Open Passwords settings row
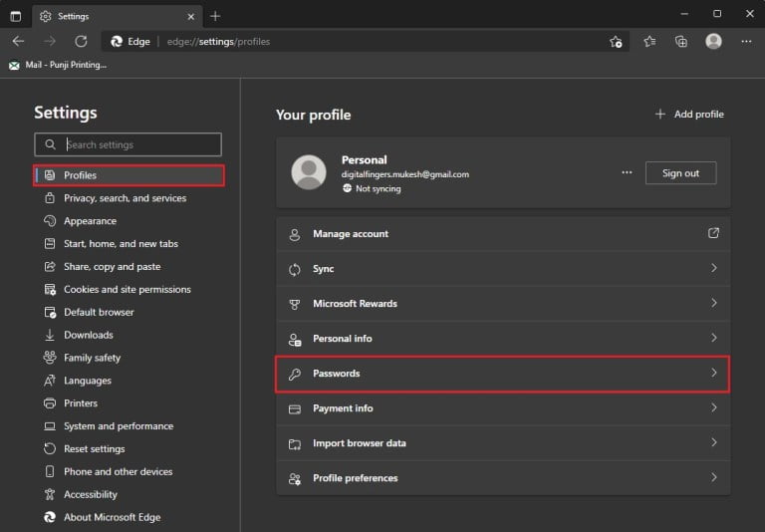Screen dimensions: 765x532 click(502, 374)
